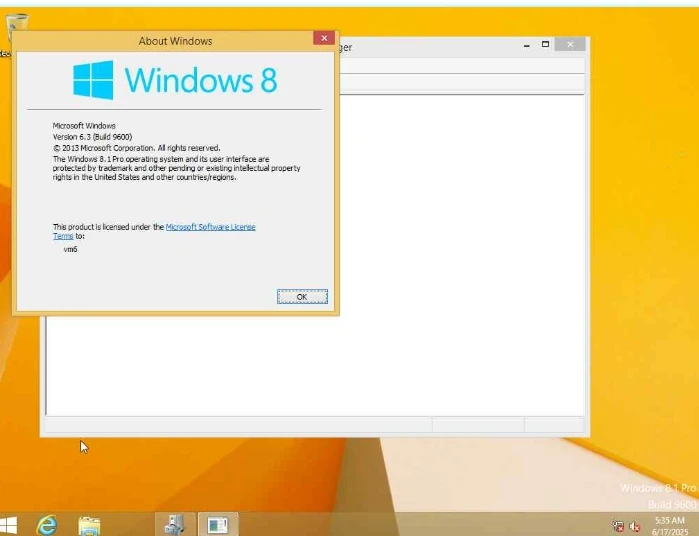Screen dimensions: 699x536
Task: Minimize the background Manager window
Action: 527,45
